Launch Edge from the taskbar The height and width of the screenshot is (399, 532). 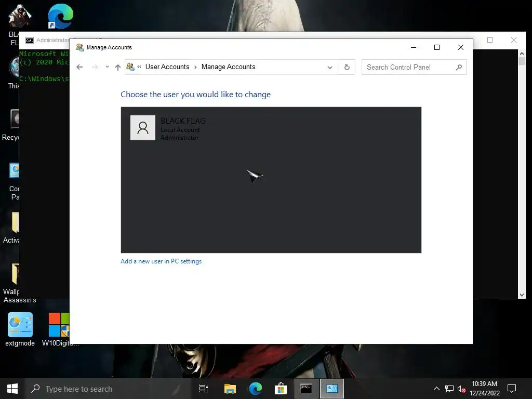pyautogui.click(x=256, y=389)
